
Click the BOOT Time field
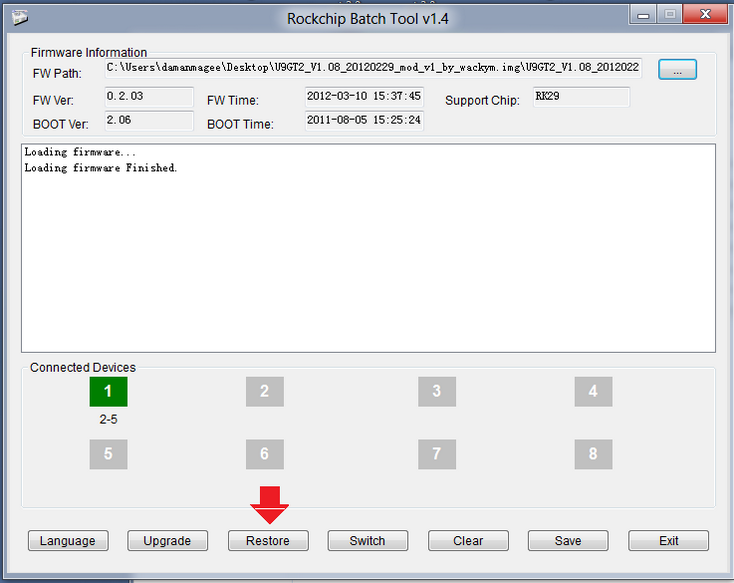point(364,121)
